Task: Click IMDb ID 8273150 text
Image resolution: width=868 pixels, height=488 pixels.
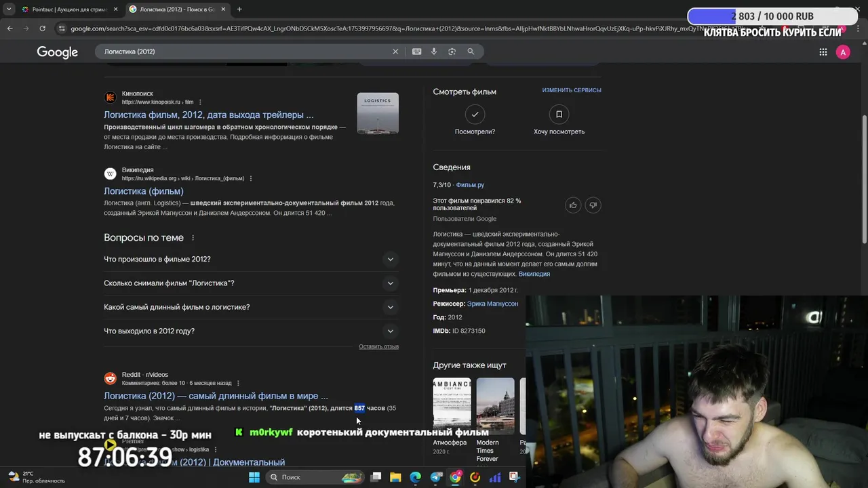Action: (459, 331)
